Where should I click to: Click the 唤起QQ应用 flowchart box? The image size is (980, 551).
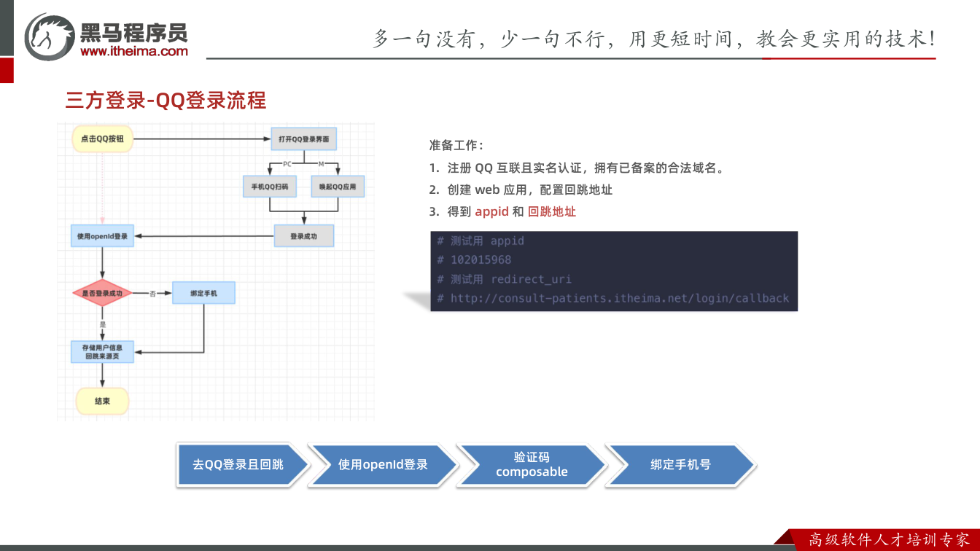coord(338,187)
